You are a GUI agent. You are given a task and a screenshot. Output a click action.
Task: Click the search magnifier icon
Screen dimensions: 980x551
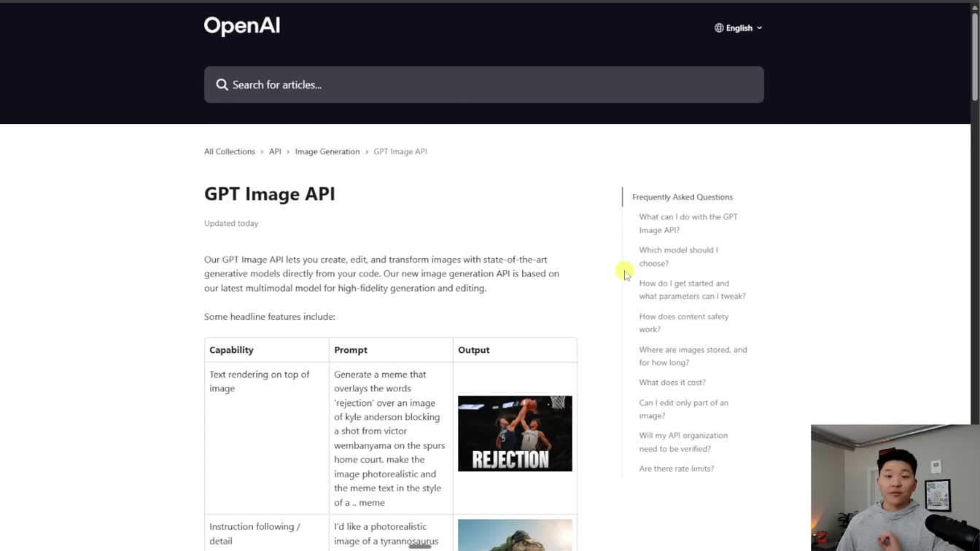point(222,85)
